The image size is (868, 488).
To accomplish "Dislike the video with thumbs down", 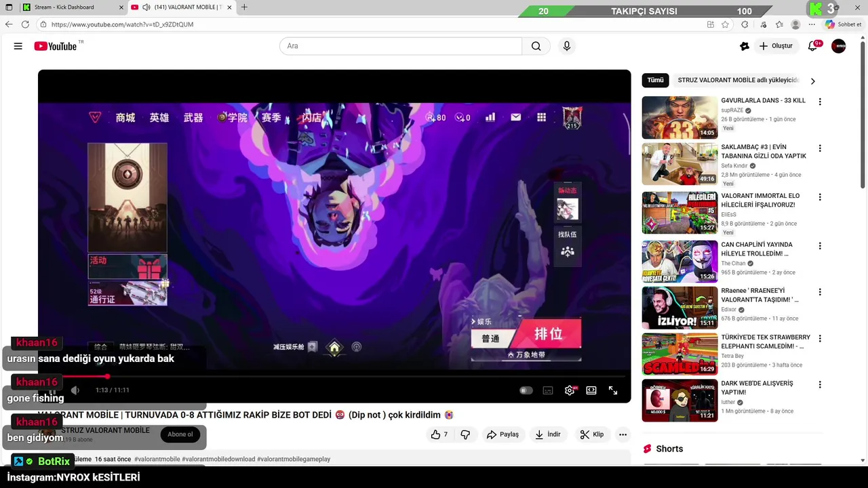I will click(x=465, y=434).
